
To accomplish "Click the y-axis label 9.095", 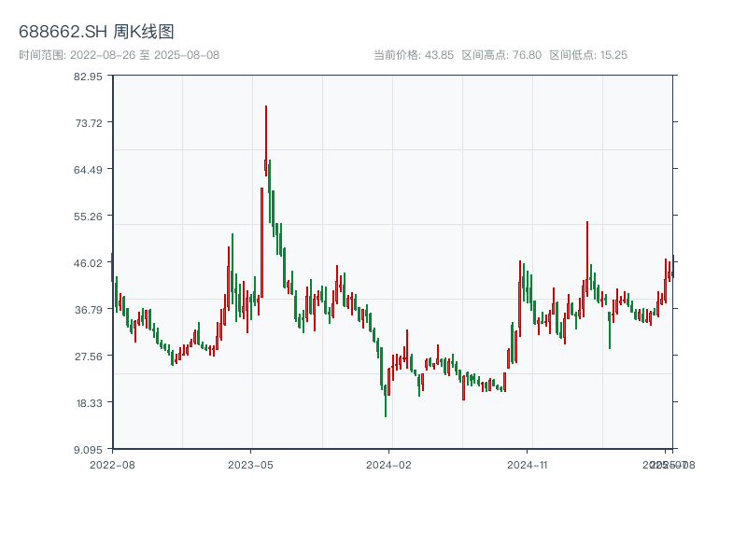I will click(x=88, y=450).
